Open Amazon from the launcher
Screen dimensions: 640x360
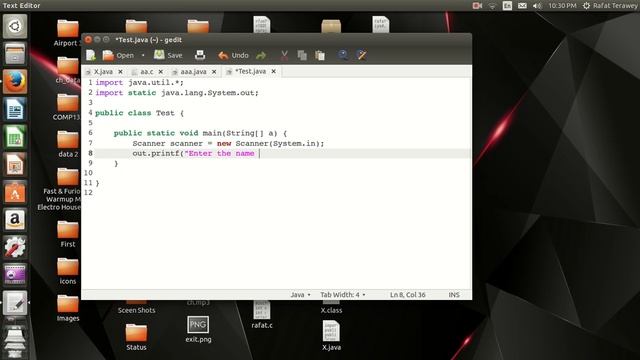coord(15,220)
